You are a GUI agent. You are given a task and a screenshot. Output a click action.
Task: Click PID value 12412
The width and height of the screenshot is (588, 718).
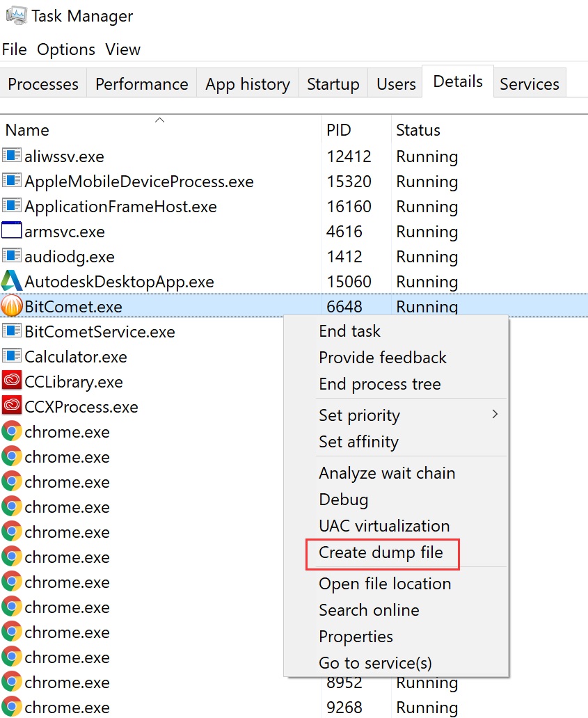(349, 156)
